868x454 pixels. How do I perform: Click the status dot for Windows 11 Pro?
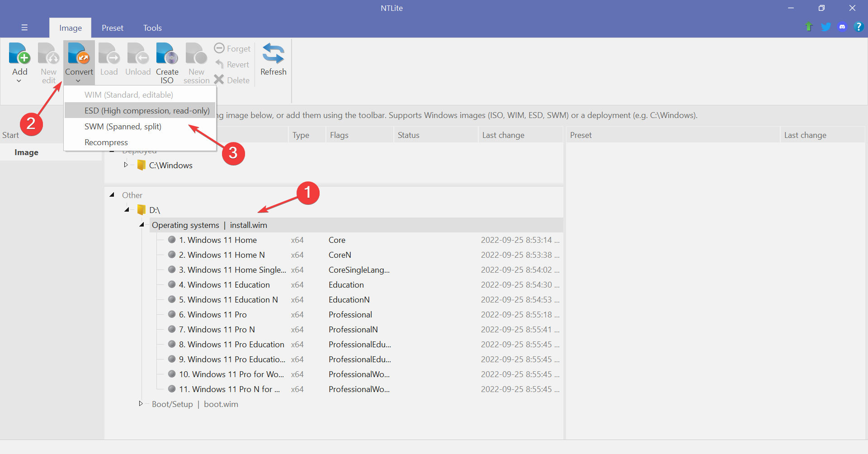(172, 314)
